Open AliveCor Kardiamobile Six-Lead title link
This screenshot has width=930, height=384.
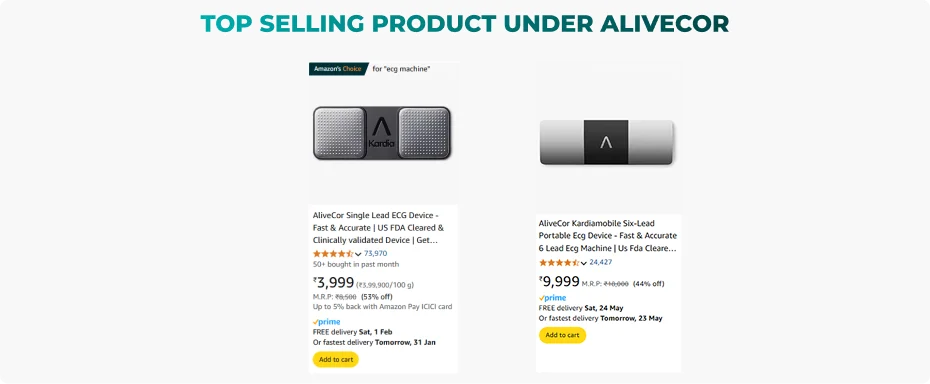click(x=607, y=236)
